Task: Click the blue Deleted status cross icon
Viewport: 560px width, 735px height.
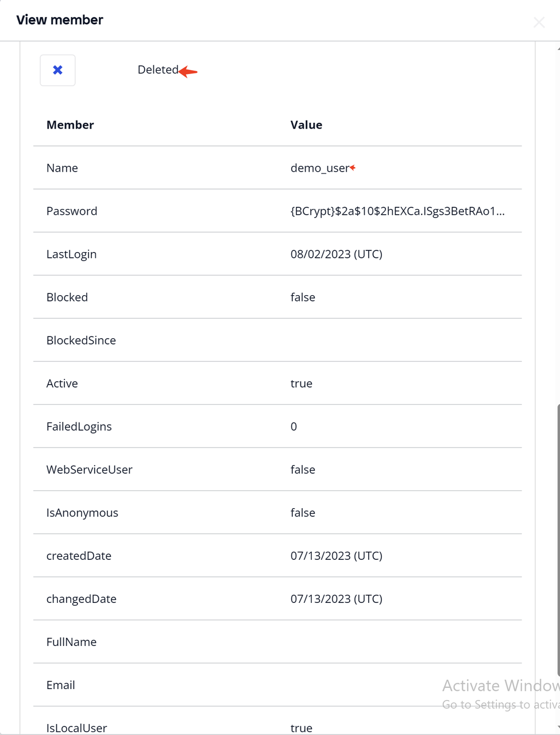Action: (x=57, y=69)
